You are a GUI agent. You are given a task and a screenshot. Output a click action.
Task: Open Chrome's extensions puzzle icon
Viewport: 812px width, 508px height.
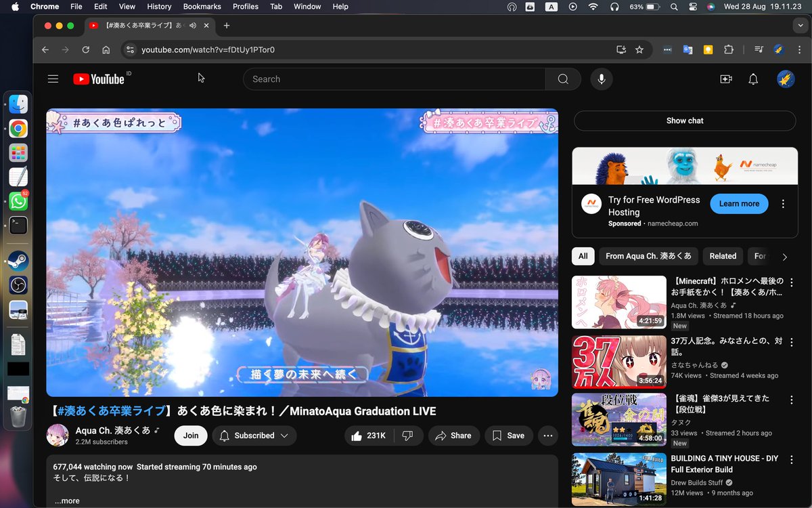pos(728,49)
